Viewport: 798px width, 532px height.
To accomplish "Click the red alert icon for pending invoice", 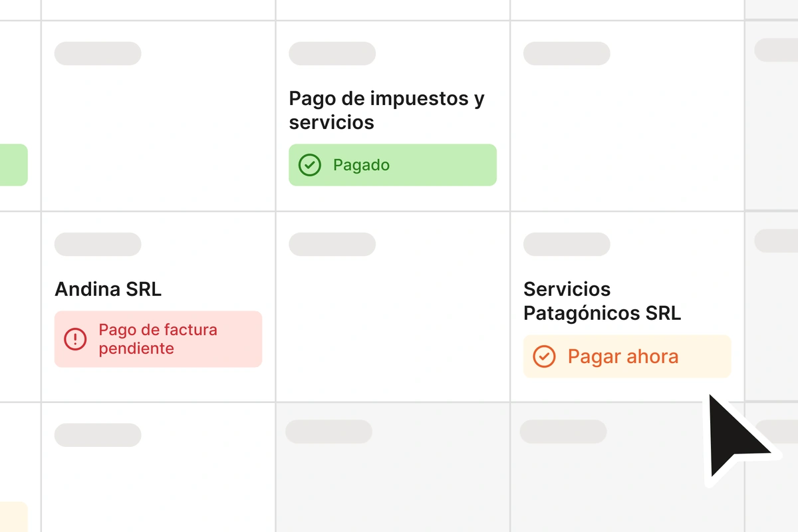I will [x=75, y=339].
